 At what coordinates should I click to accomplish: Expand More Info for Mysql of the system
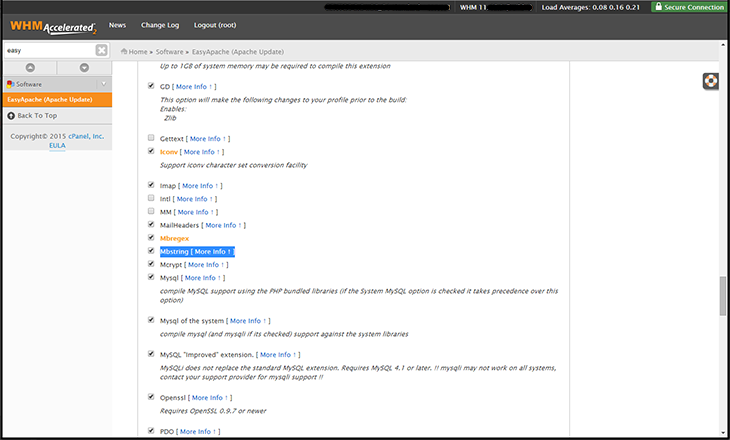tap(248, 321)
